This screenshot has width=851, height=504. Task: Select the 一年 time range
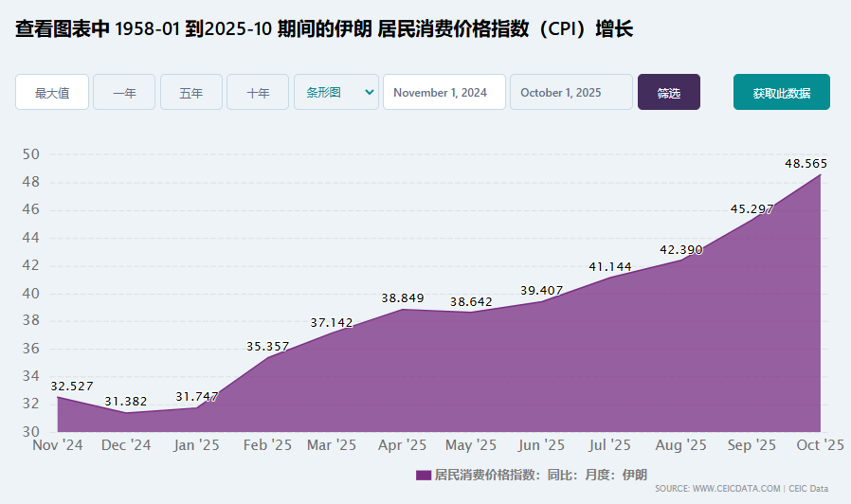(x=124, y=93)
